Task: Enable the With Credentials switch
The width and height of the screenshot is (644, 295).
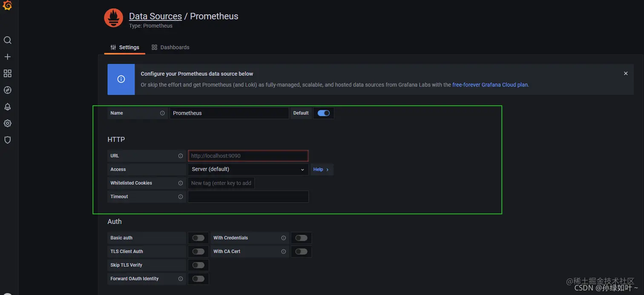Action: click(301, 238)
